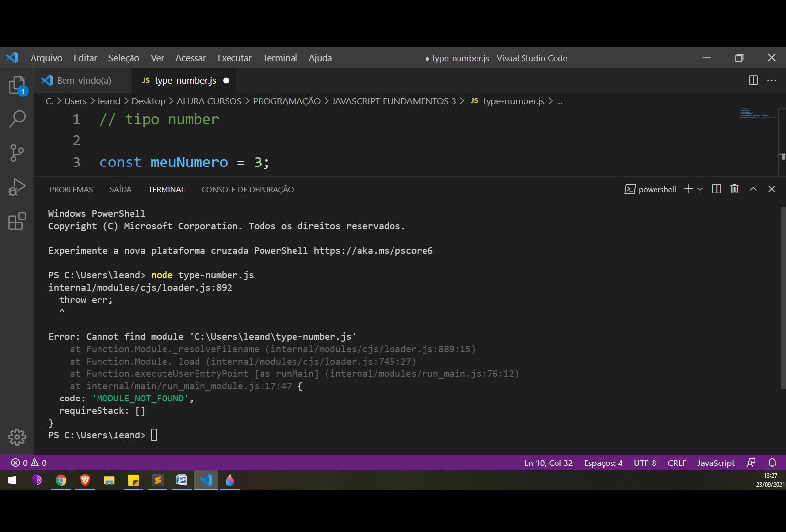Open the Run and Debug view
The height and width of the screenshot is (532, 786).
coord(17,187)
